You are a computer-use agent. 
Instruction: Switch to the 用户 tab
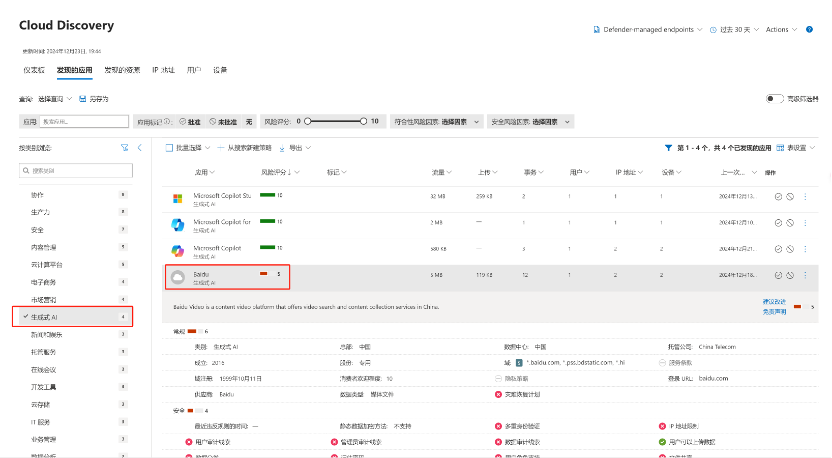pyautogui.click(x=194, y=70)
